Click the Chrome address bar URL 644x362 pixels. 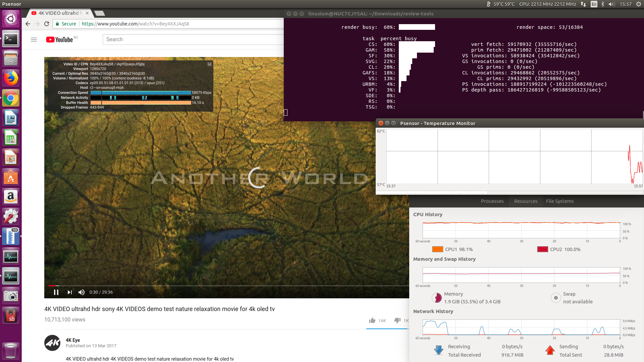(x=136, y=24)
